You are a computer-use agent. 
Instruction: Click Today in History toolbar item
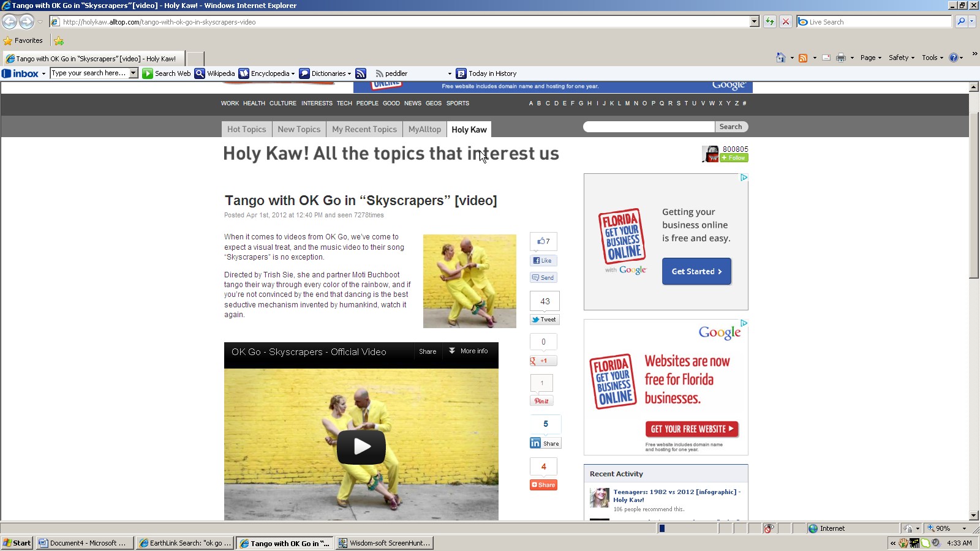486,73
